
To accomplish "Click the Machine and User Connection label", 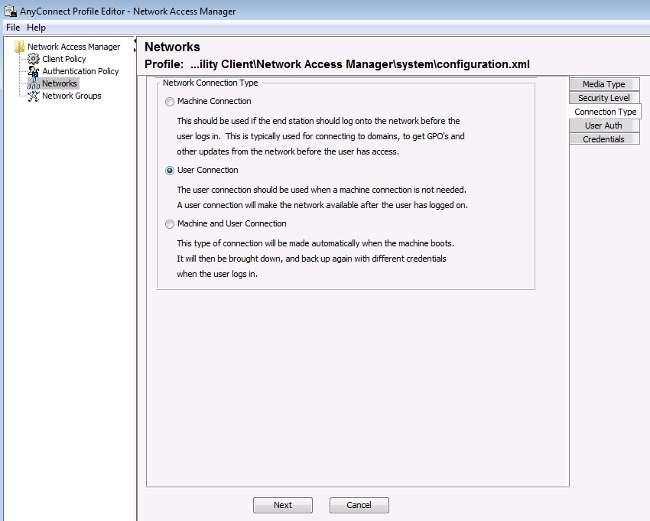I will pos(232,224).
